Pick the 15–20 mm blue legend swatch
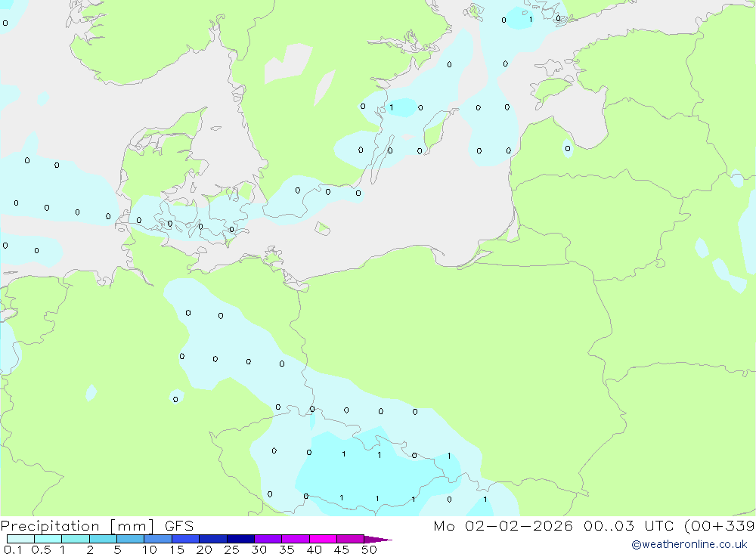 tap(186, 539)
